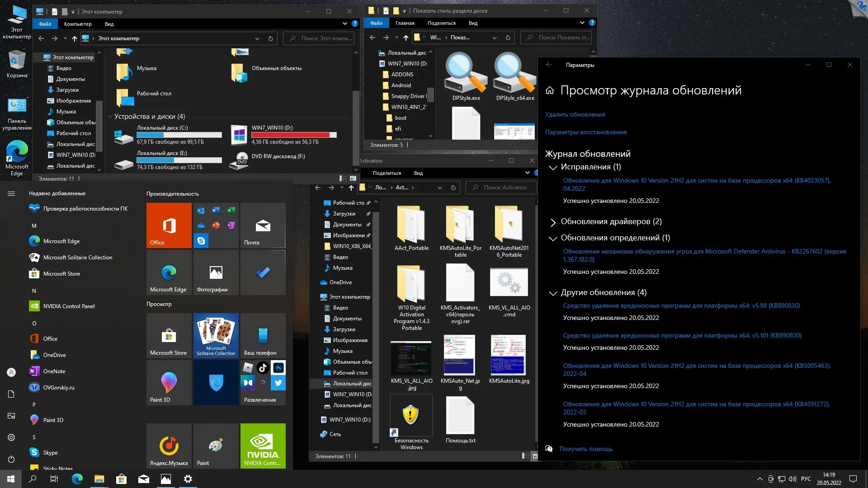Click the Paint 3D tile
This screenshot has width=868, height=488.
[x=169, y=382]
